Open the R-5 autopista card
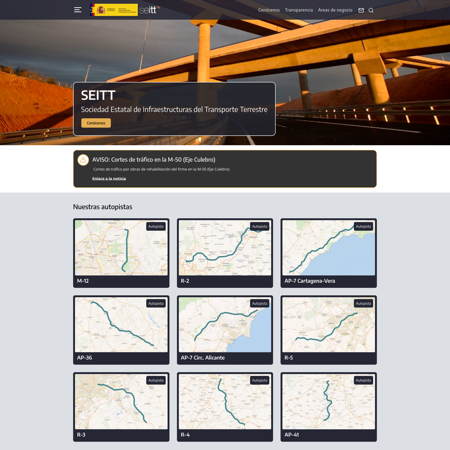 [329, 330]
